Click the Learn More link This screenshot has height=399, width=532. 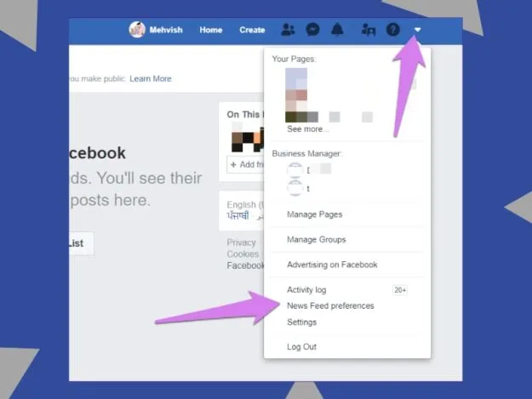point(151,78)
